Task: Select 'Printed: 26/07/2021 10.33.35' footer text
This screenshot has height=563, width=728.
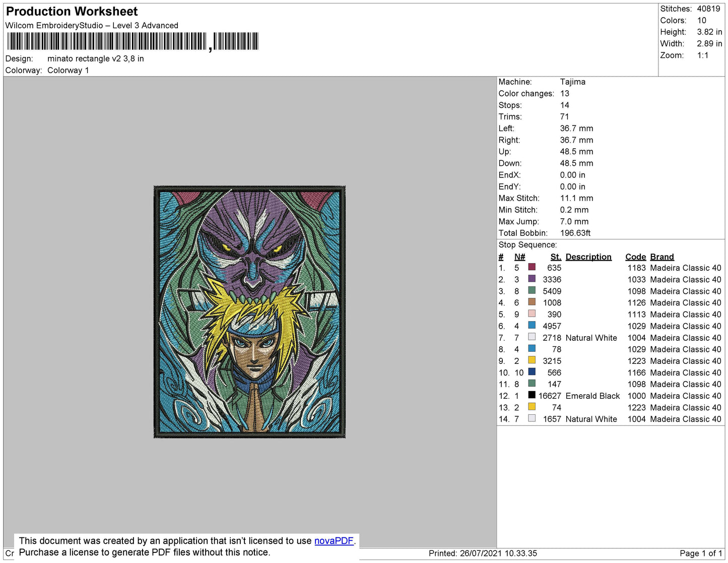Action: coord(483,553)
